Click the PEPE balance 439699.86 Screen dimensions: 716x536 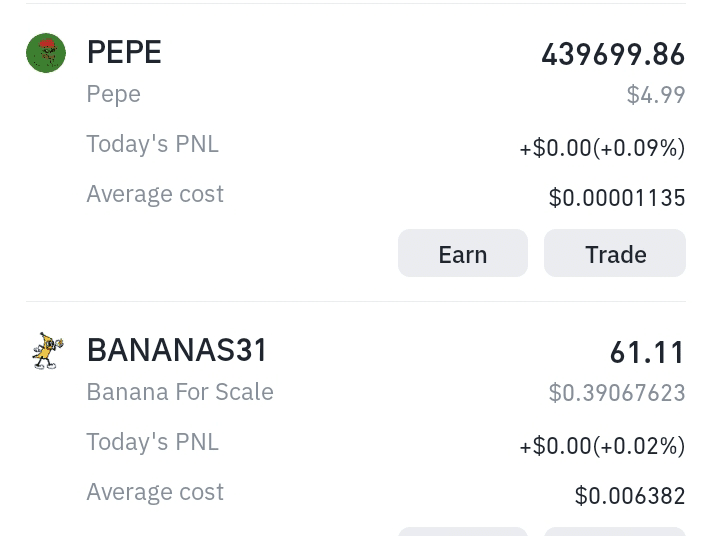(613, 55)
